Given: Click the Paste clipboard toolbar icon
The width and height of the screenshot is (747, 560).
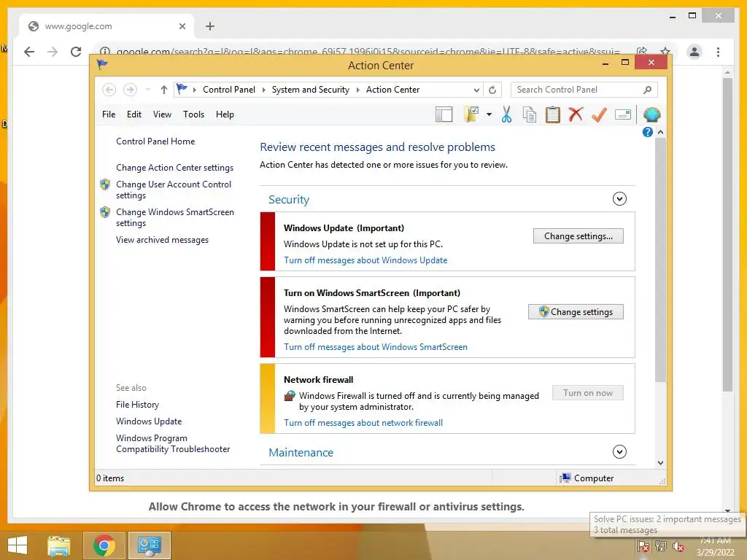Looking at the screenshot, I should (x=553, y=114).
